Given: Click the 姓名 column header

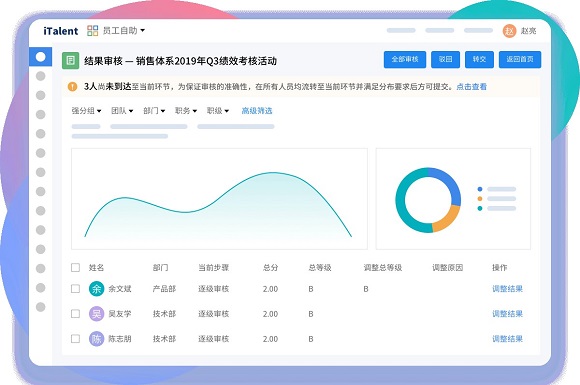Looking at the screenshot, I should coord(96,267).
